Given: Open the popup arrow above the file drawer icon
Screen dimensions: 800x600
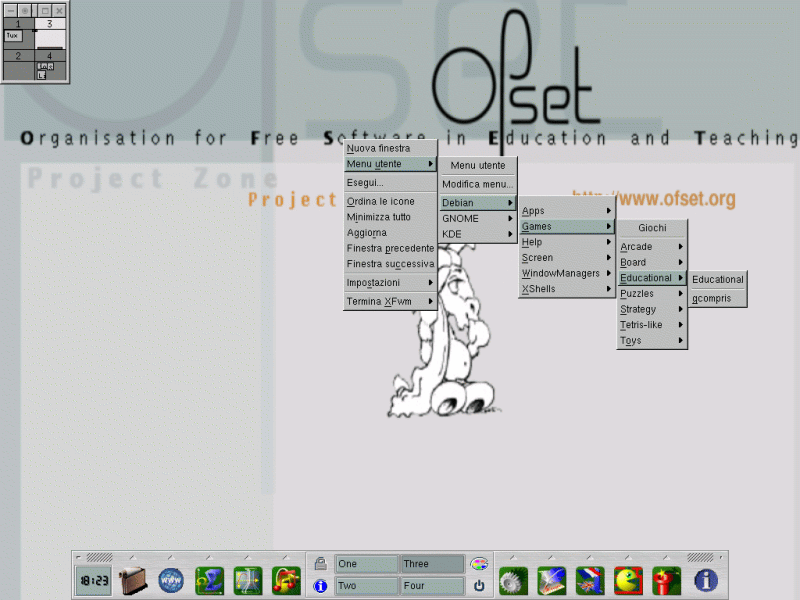Looking at the screenshot, I should click(x=133, y=558).
